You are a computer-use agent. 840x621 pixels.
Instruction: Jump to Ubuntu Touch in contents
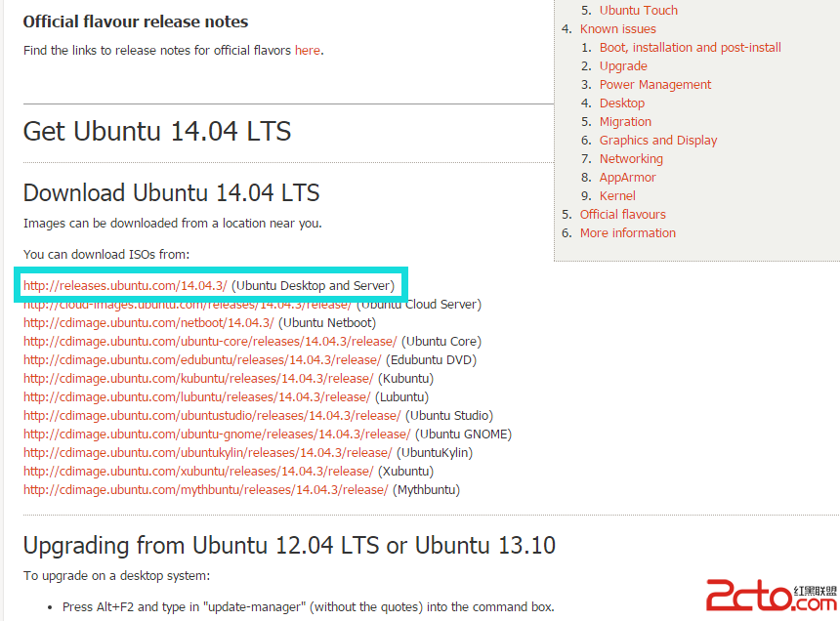[x=639, y=10]
